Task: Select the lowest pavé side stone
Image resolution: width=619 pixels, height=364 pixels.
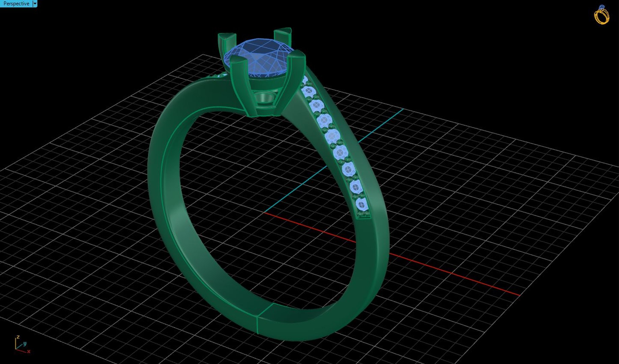Action: click(x=362, y=204)
